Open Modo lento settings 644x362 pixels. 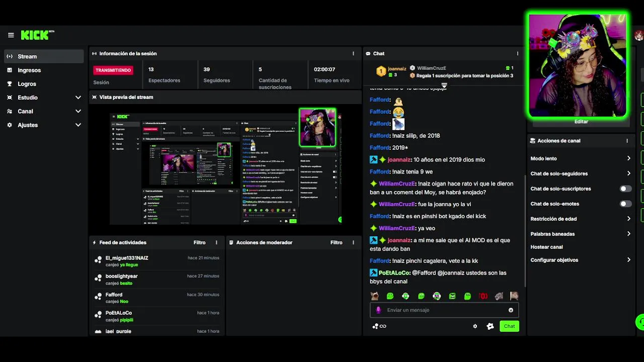(x=580, y=158)
